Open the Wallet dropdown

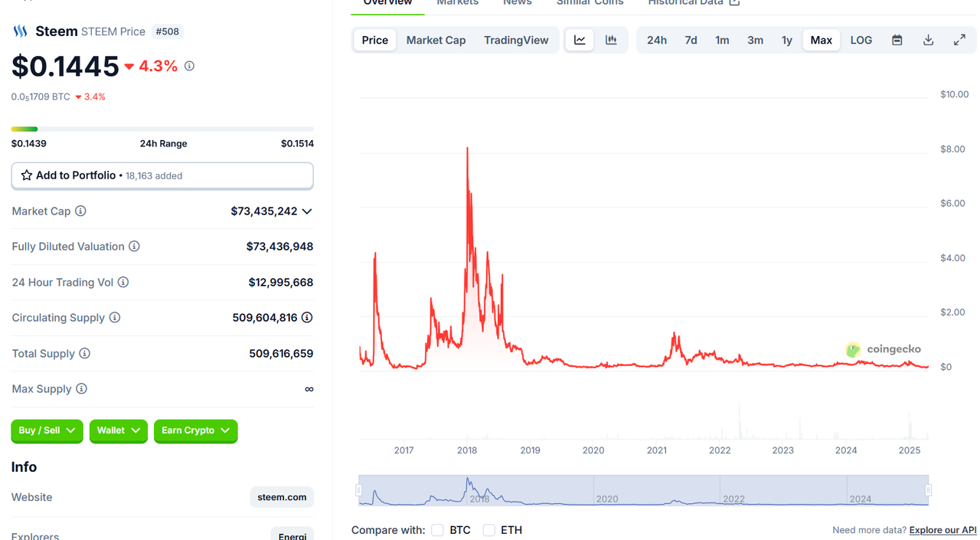tap(118, 430)
